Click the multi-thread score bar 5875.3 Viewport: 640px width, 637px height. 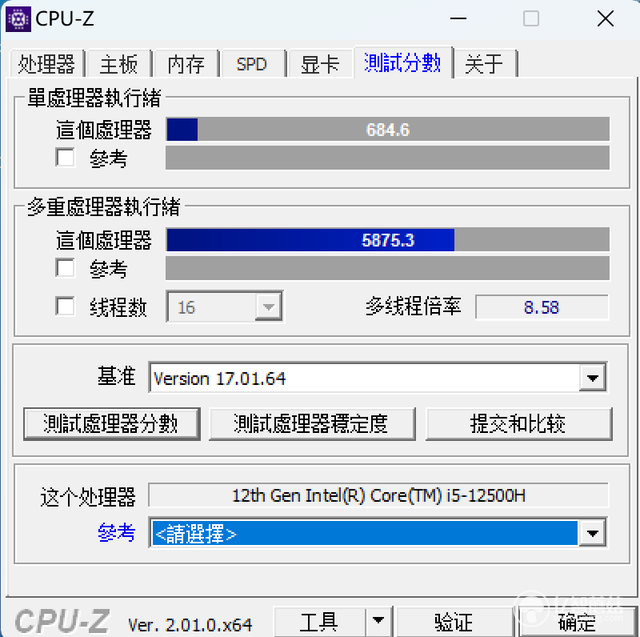click(388, 240)
